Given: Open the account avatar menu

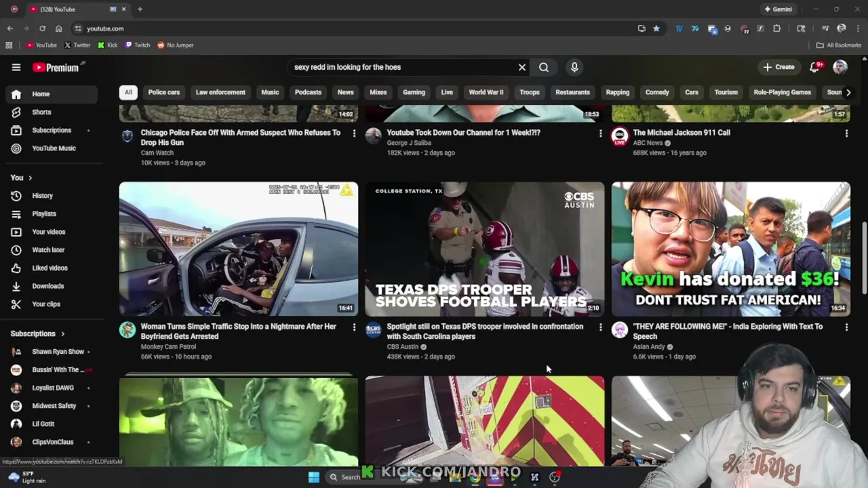Looking at the screenshot, I should click(x=840, y=67).
